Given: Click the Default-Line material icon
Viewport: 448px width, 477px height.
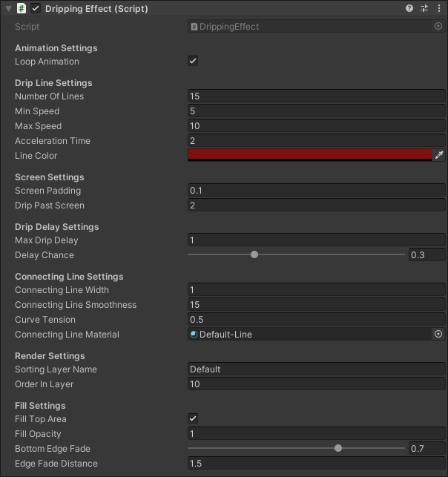Looking at the screenshot, I should 194,335.
